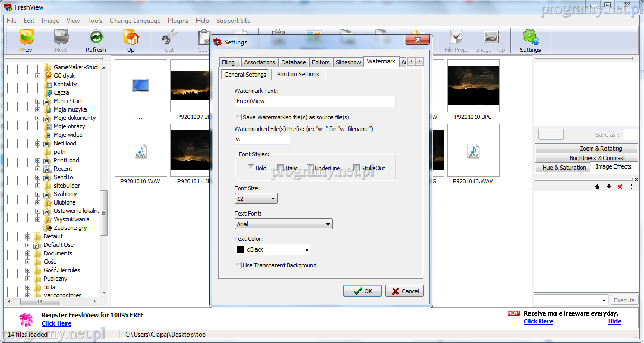The height and width of the screenshot is (343, 644).
Task: Switch to the Position Settings tab
Action: coord(298,75)
